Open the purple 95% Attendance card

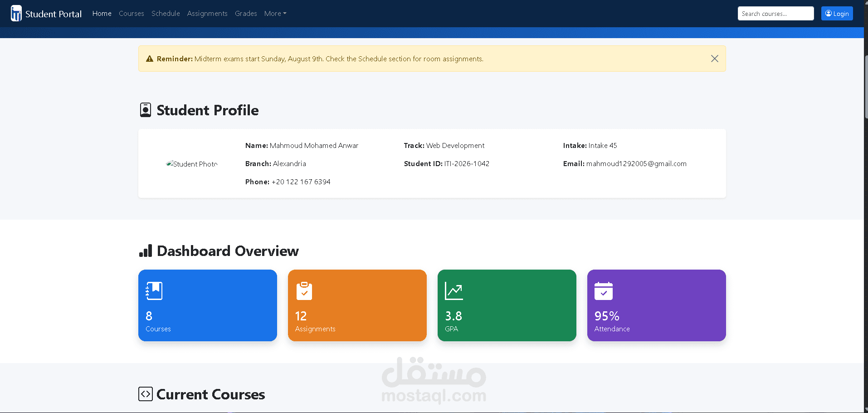coord(657,305)
